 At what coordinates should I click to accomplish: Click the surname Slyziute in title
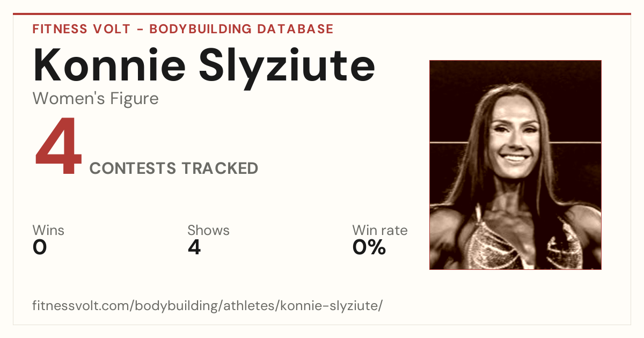coord(287,66)
